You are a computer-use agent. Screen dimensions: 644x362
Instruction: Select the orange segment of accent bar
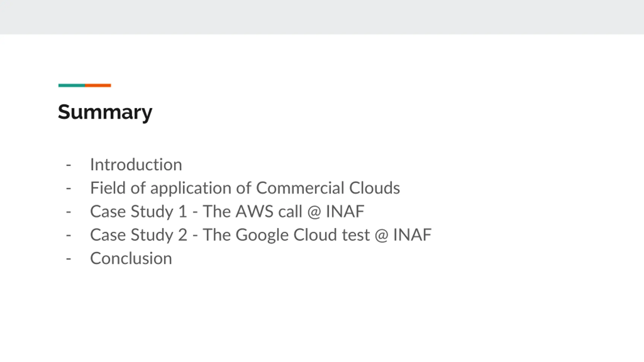coord(98,85)
